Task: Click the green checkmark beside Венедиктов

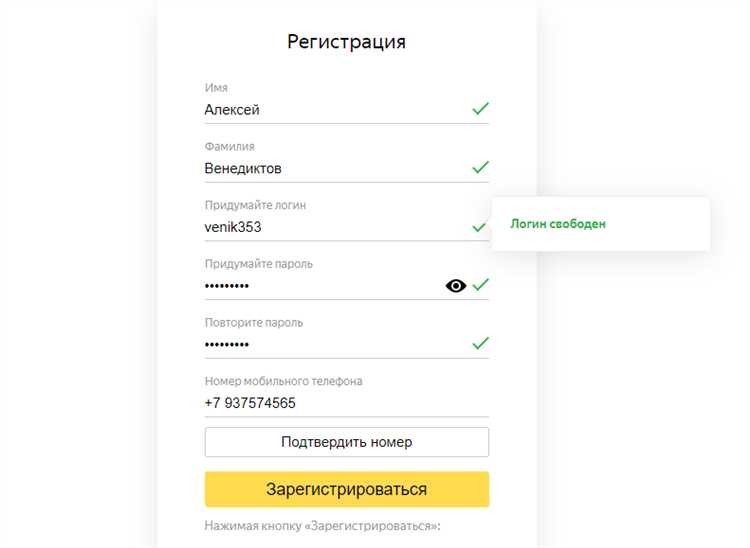Action: tap(481, 167)
